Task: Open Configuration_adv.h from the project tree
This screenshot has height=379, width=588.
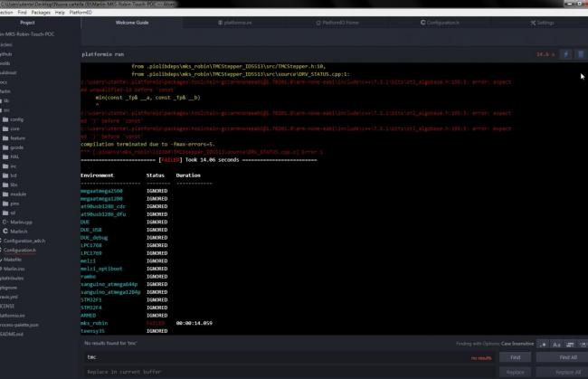Action: tap(25, 241)
